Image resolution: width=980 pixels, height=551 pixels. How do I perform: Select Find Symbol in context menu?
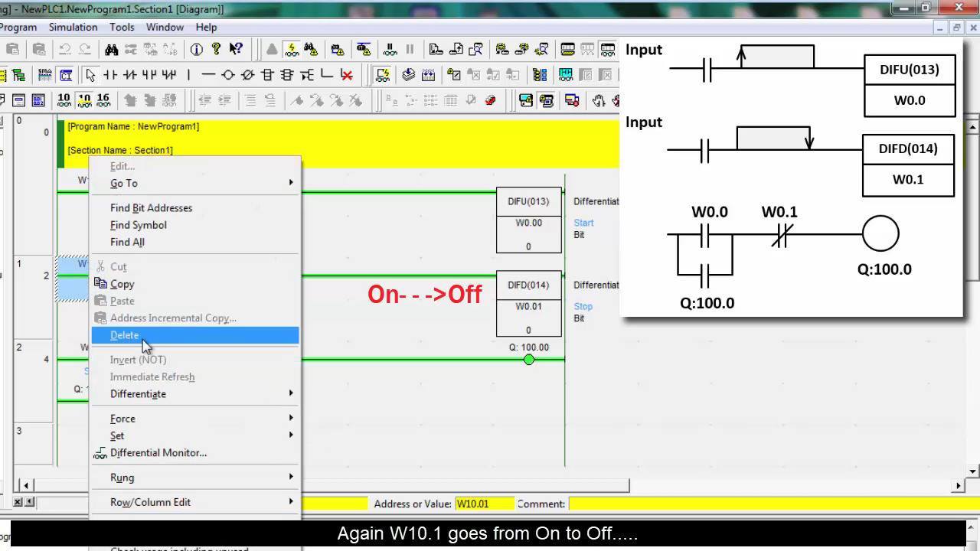(x=195, y=225)
